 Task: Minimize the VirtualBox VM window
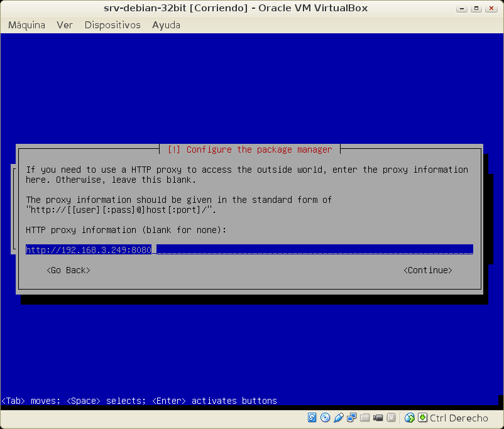[x=462, y=8]
